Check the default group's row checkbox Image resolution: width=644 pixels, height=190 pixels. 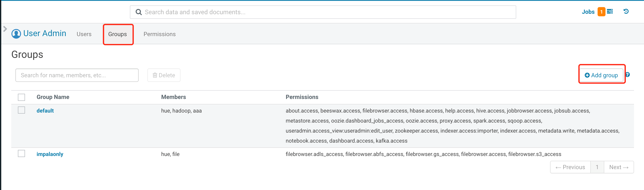tap(21, 110)
